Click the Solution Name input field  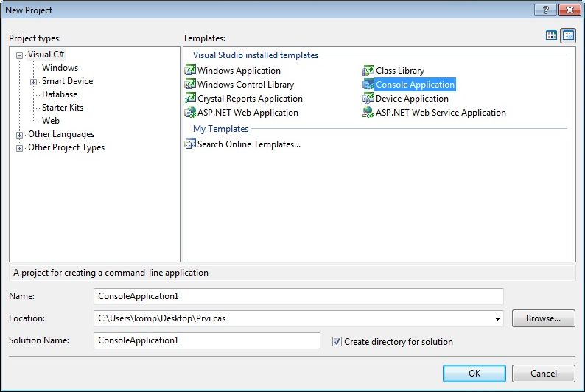(207, 340)
